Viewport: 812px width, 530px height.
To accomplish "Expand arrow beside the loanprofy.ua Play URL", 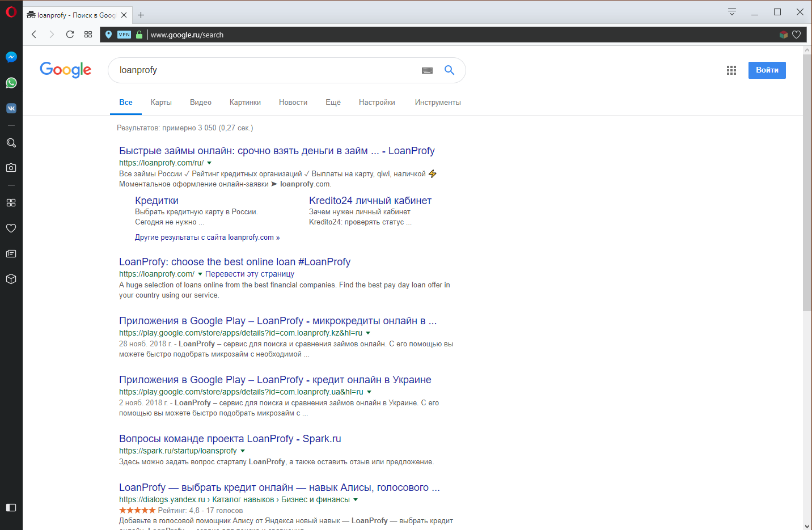I will [x=369, y=392].
